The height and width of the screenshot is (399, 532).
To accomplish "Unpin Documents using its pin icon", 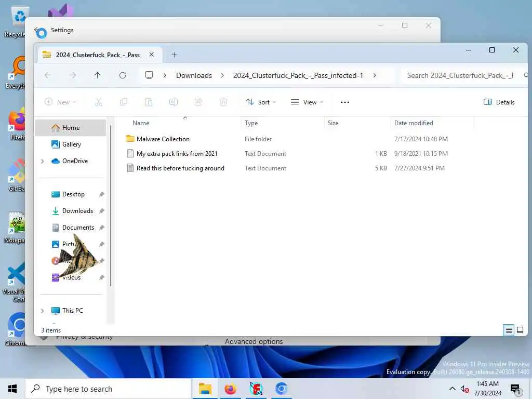I will click(x=101, y=228).
